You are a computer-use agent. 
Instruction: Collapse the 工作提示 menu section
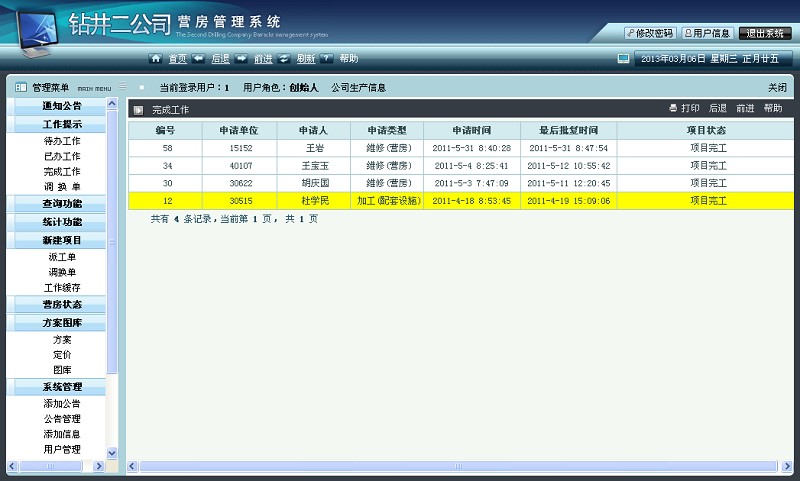[x=62, y=125]
